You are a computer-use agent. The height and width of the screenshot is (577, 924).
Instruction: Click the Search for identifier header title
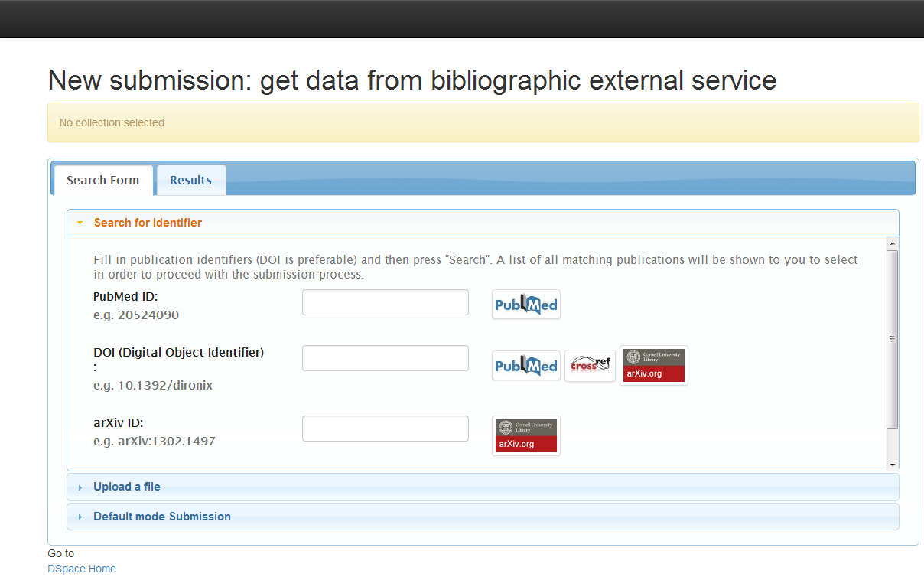(x=148, y=223)
